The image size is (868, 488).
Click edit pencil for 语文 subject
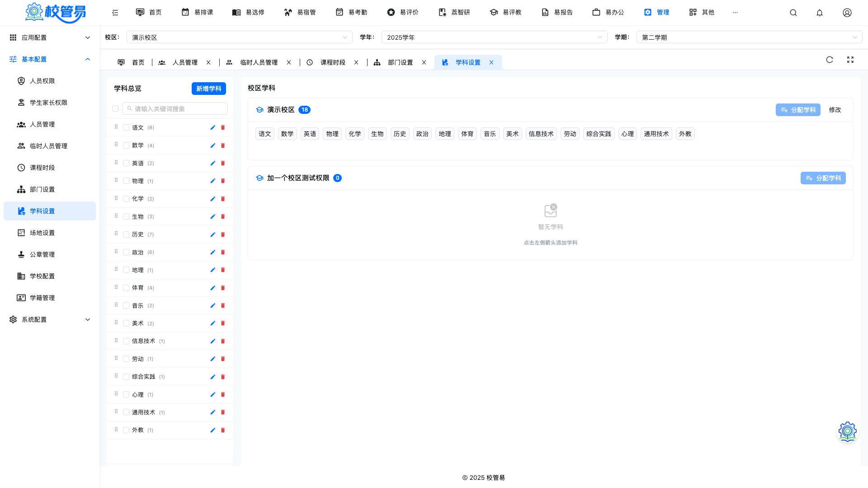coord(212,127)
